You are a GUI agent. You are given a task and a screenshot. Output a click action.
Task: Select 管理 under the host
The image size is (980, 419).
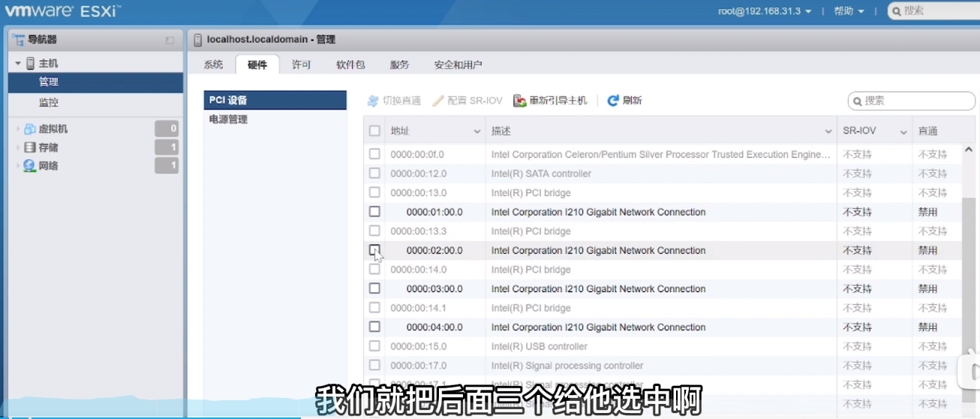[x=95, y=83]
